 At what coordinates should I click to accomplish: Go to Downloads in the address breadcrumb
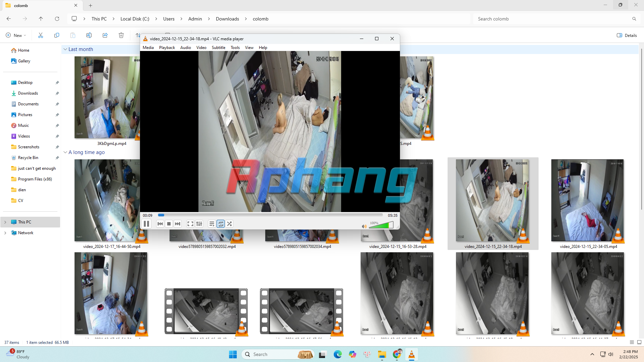[x=227, y=19]
